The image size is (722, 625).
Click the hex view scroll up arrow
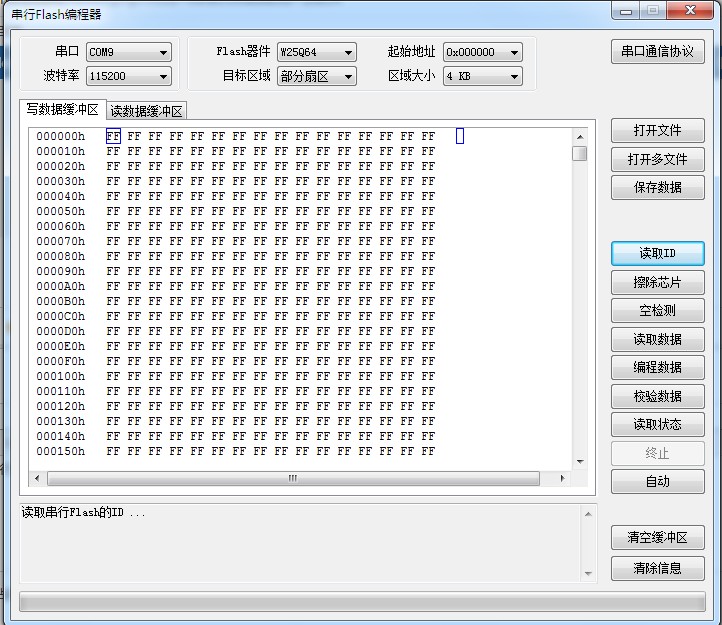[x=580, y=137]
